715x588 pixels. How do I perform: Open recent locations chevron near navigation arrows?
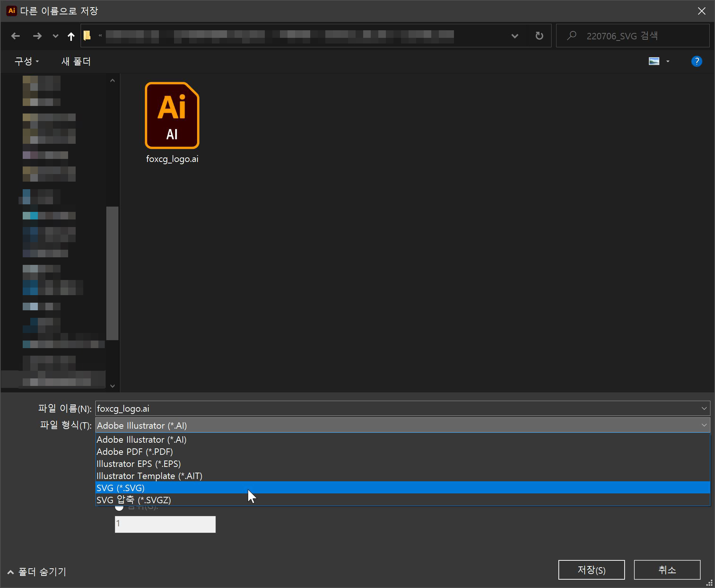point(56,36)
